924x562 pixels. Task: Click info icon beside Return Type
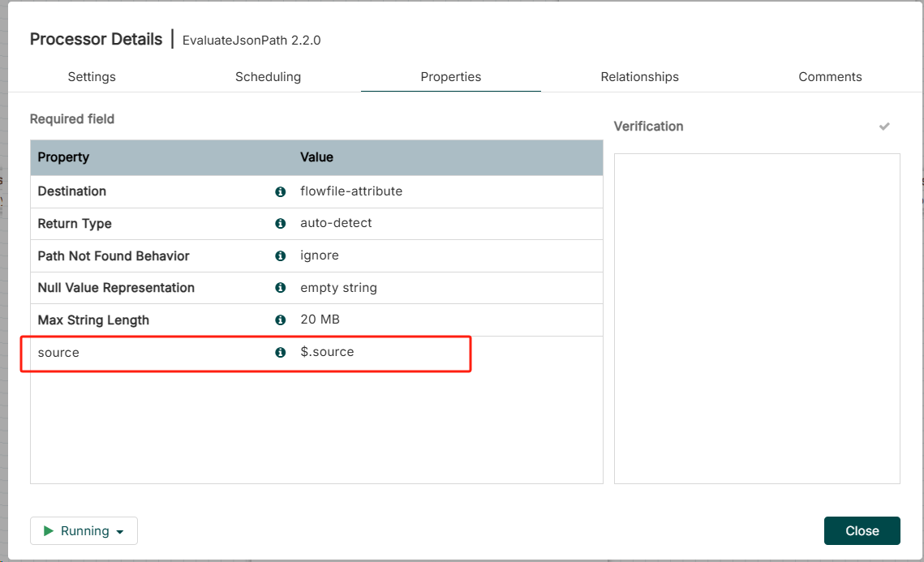click(x=281, y=223)
